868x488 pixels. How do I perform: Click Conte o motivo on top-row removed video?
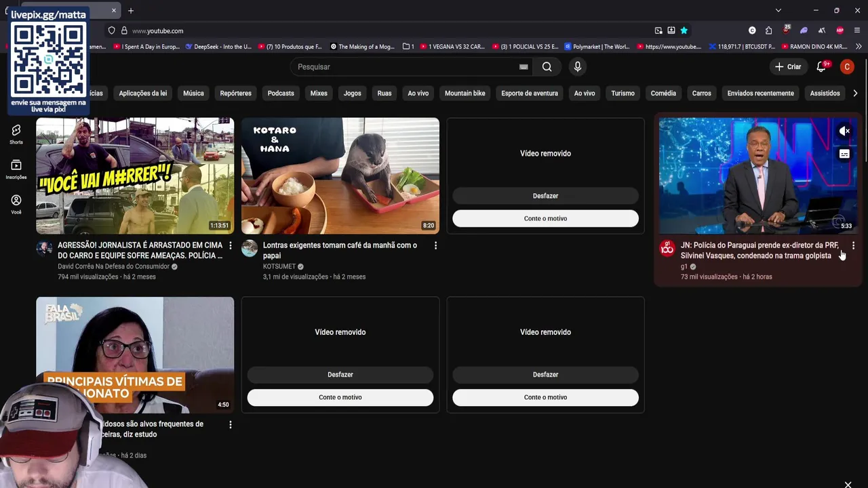coord(545,218)
